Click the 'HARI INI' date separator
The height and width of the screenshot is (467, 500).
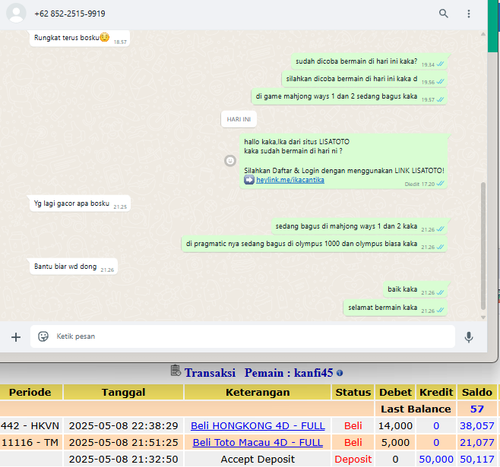click(x=239, y=119)
